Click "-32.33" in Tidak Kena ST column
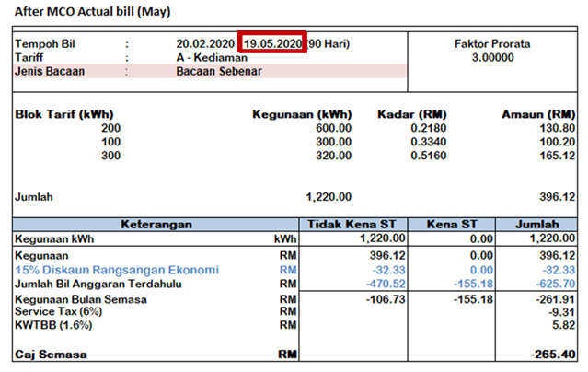This screenshot has width=588, height=372. coord(389,270)
